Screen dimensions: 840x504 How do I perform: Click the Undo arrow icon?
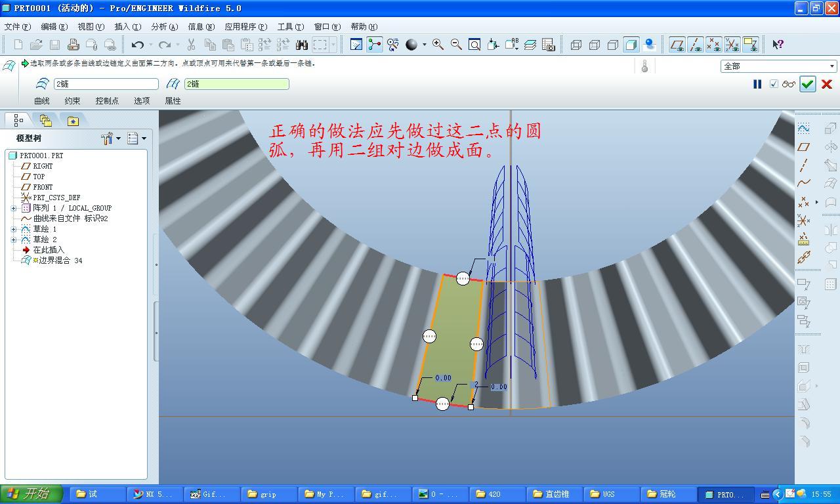137,45
